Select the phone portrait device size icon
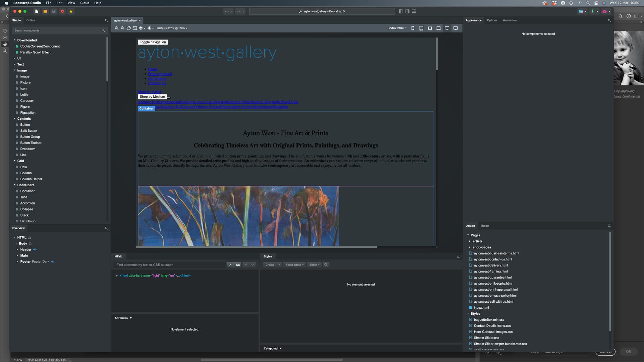The width and height of the screenshot is (644, 362). click(x=413, y=28)
